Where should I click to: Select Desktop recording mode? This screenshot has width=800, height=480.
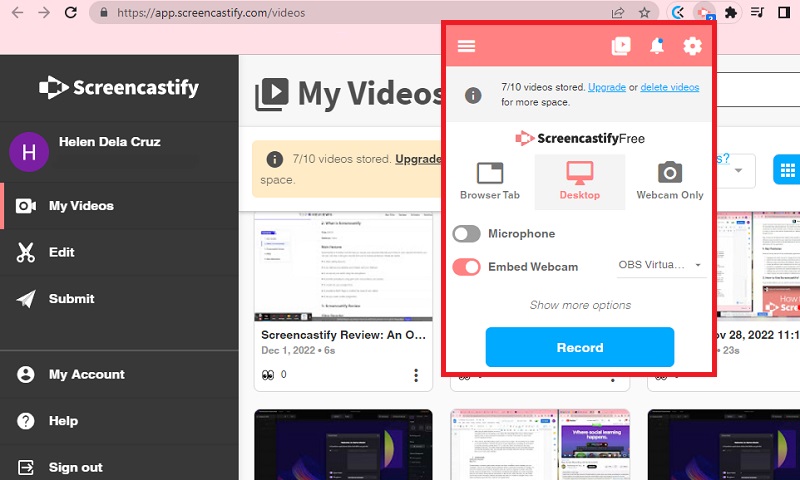click(x=580, y=181)
